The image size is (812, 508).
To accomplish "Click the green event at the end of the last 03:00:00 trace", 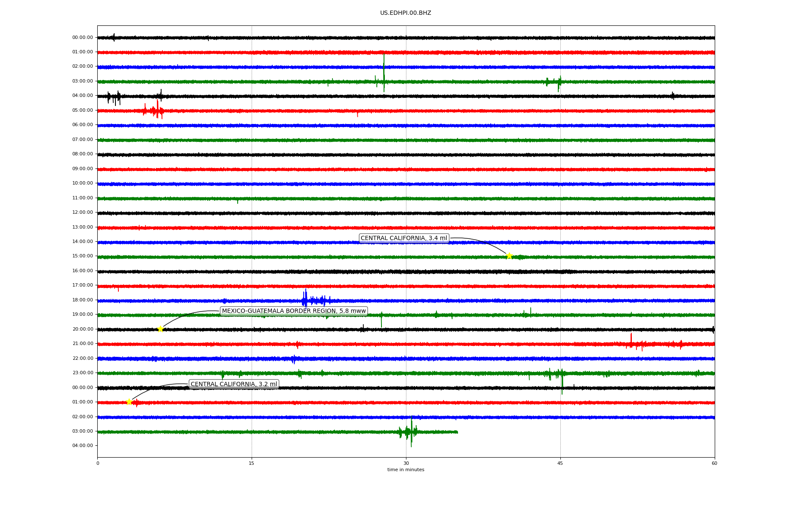I will tap(409, 432).
